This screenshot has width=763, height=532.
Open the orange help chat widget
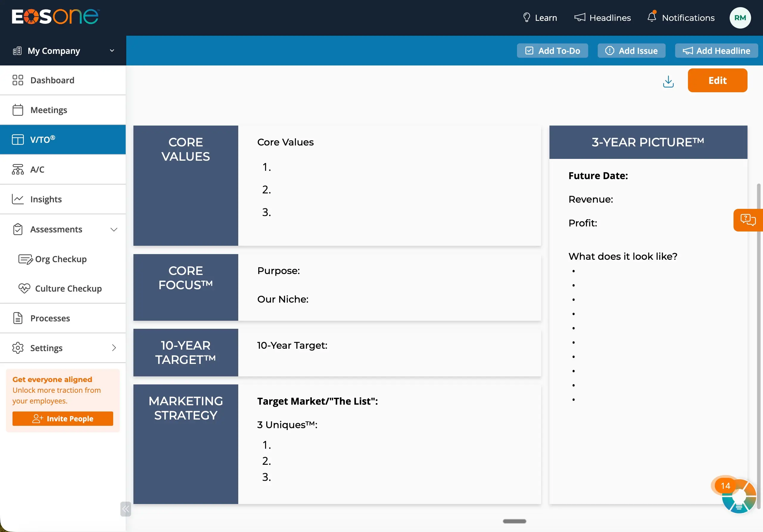(748, 220)
